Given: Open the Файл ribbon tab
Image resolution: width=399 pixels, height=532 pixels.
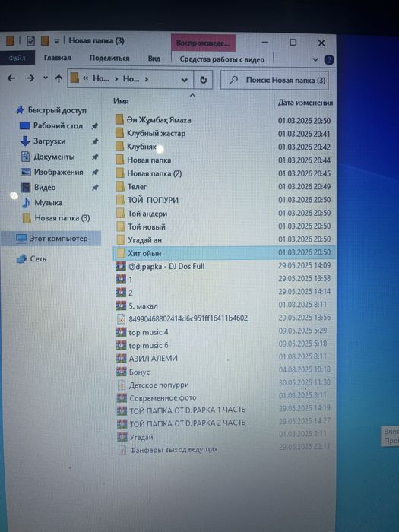Looking at the screenshot, I should pos(17,58).
